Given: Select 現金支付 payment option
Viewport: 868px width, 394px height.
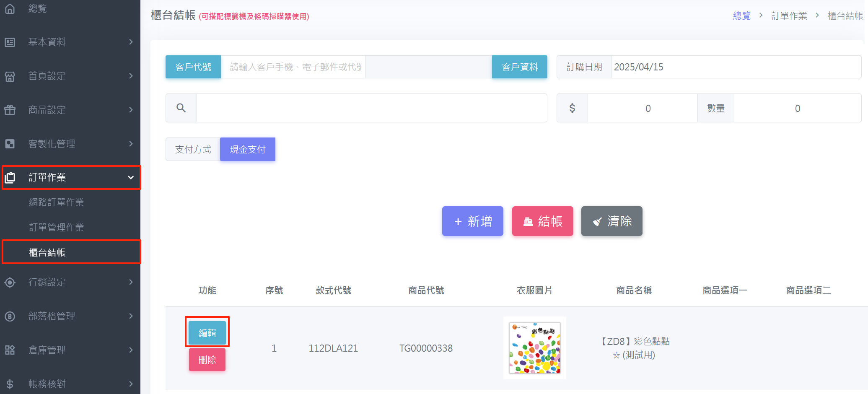Looking at the screenshot, I should [247, 150].
